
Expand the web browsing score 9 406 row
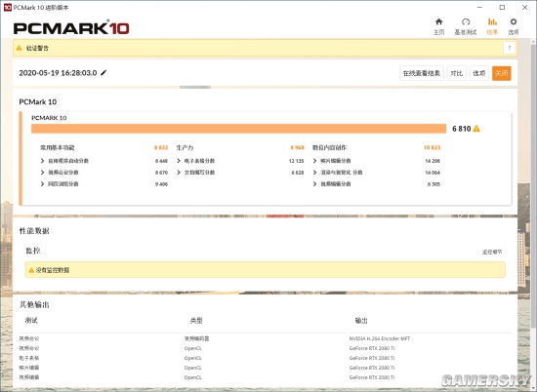tap(103, 184)
